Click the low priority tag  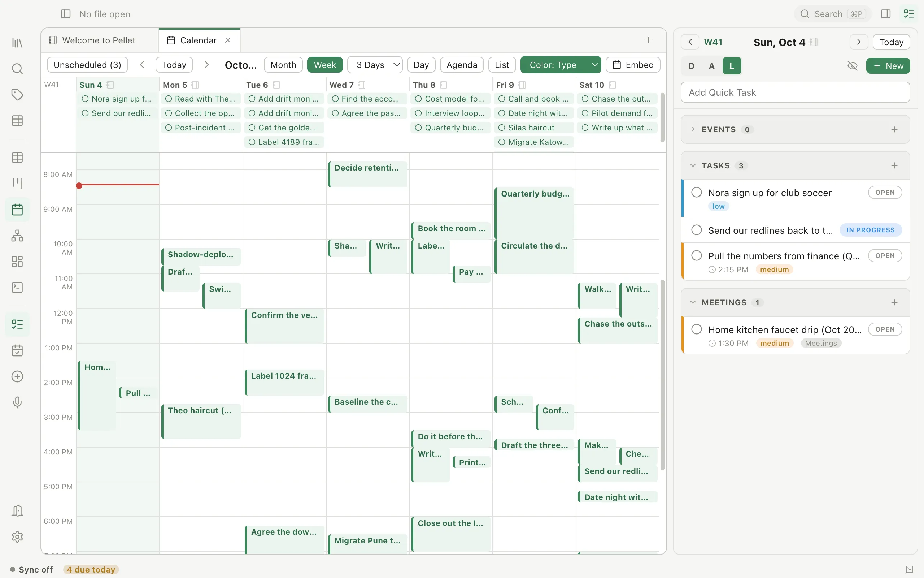coord(718,206)
